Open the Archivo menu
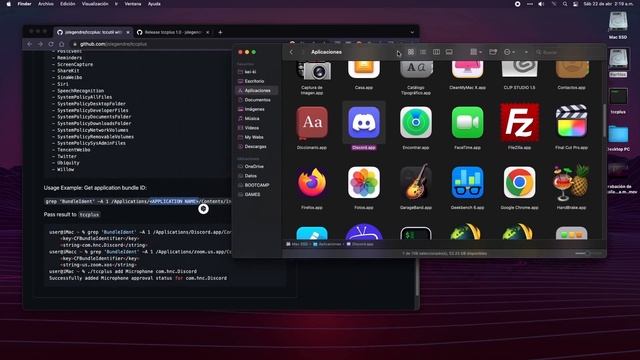640x360 pixels. pyautogui.click(x=46, y=4)
